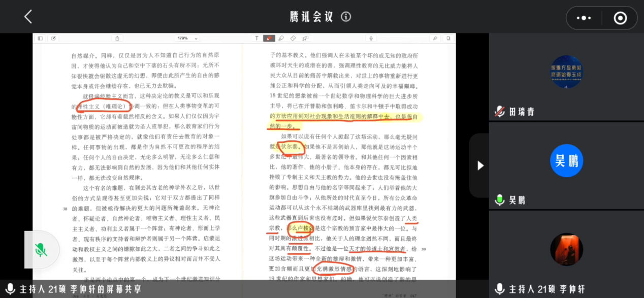Select 吴鹏's participant video tile
644x298 pixels.
pyautogui.click(x=566, y=161)
